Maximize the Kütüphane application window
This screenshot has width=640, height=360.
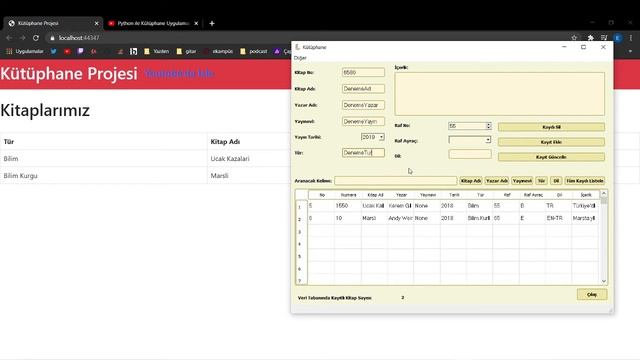(583, 47)
